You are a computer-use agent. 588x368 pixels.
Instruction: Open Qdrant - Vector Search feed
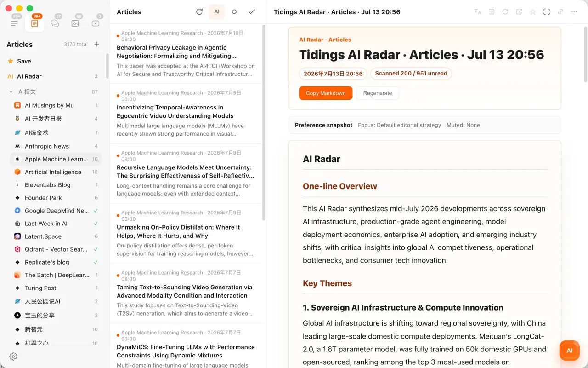coord(56,249)
